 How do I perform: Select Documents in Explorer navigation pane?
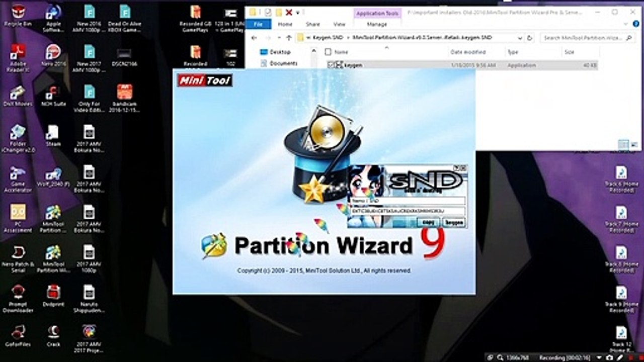pos(279,63)
